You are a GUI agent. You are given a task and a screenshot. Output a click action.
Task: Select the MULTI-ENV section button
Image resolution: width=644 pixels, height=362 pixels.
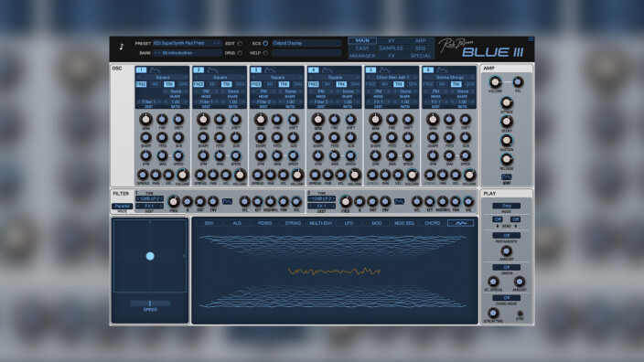(x=321, y=223)
